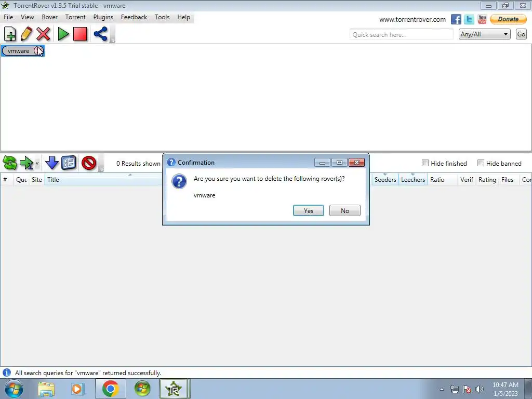The image size is (532, 399).
Task: Click the volume speaker tray icon
Action: 479,389
